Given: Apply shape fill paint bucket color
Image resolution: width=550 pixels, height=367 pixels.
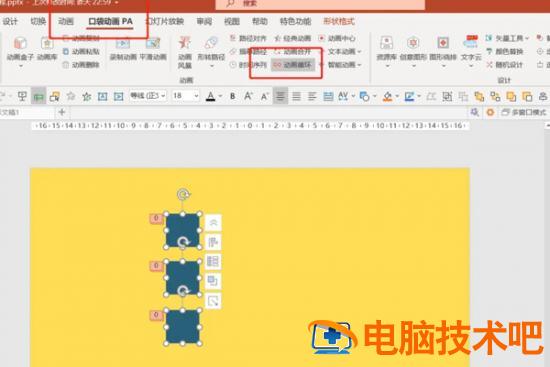Looking at the screenshot, I should [387, 96].
